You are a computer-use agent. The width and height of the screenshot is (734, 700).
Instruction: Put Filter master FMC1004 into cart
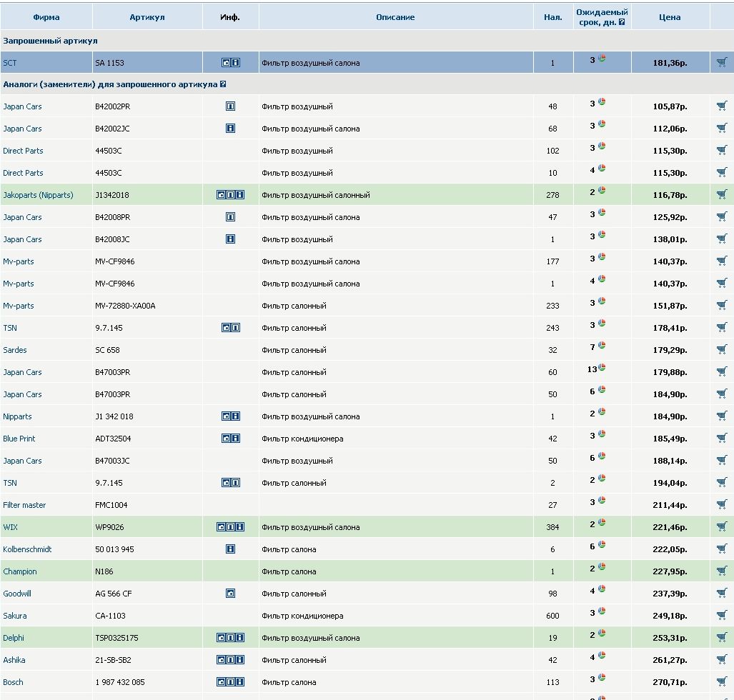click(721, 505)
